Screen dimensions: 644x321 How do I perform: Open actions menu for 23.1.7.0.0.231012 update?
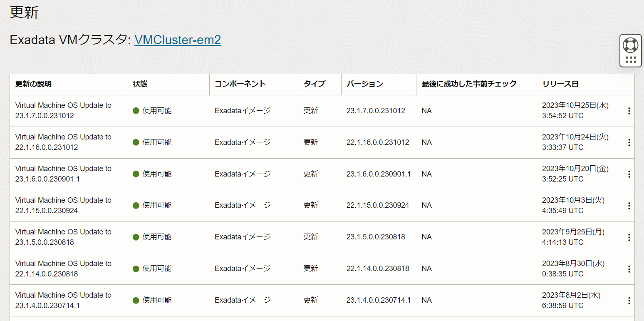pos(629,111)
